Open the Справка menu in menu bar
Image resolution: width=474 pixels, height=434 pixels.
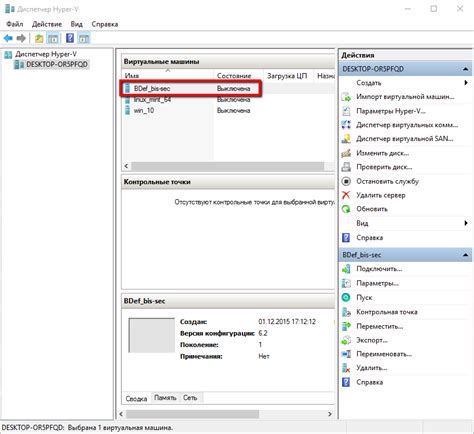105,24
